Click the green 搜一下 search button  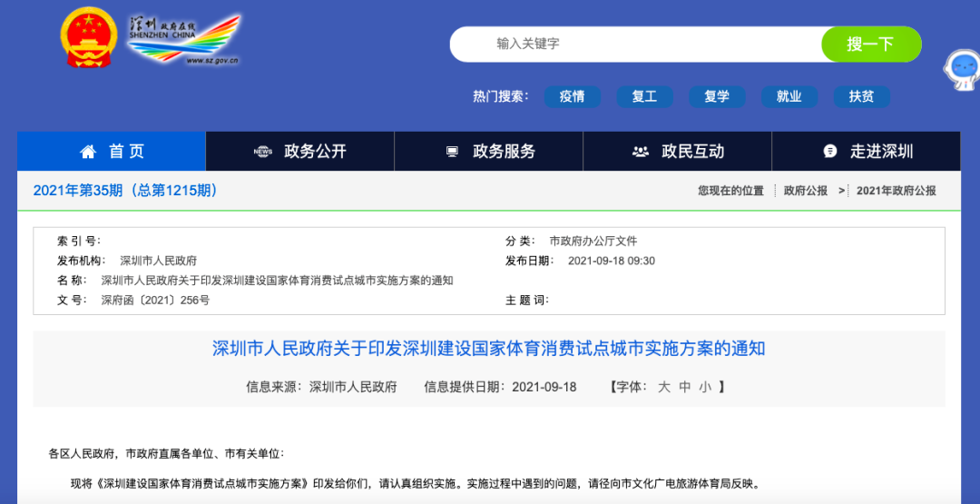[x=871, y=44]
